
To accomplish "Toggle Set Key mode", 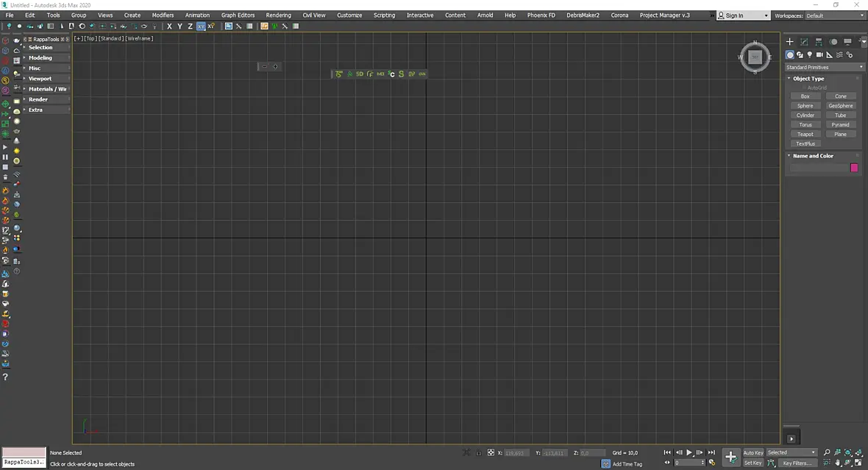I will pyautogui.click(x=753, y=463).
